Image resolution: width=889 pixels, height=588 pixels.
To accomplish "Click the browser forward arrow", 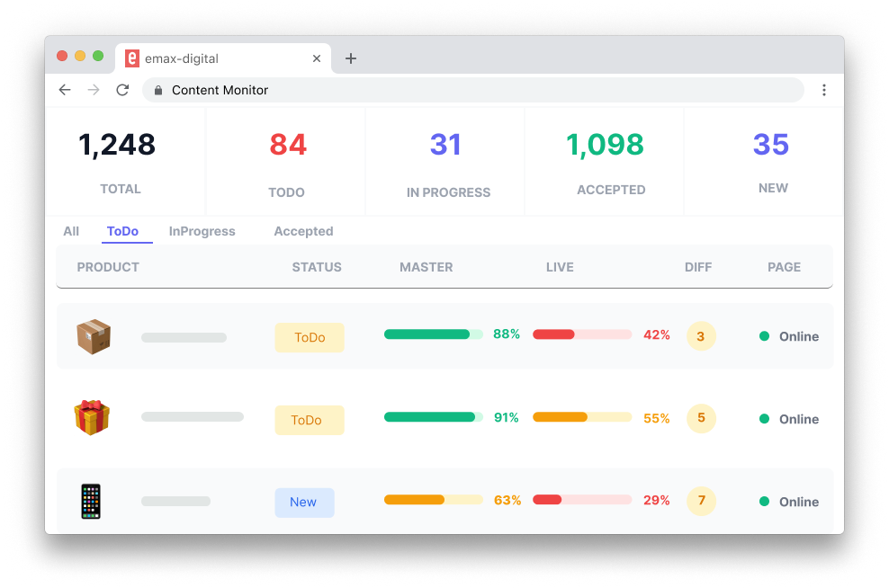I will tap(94, 90).
